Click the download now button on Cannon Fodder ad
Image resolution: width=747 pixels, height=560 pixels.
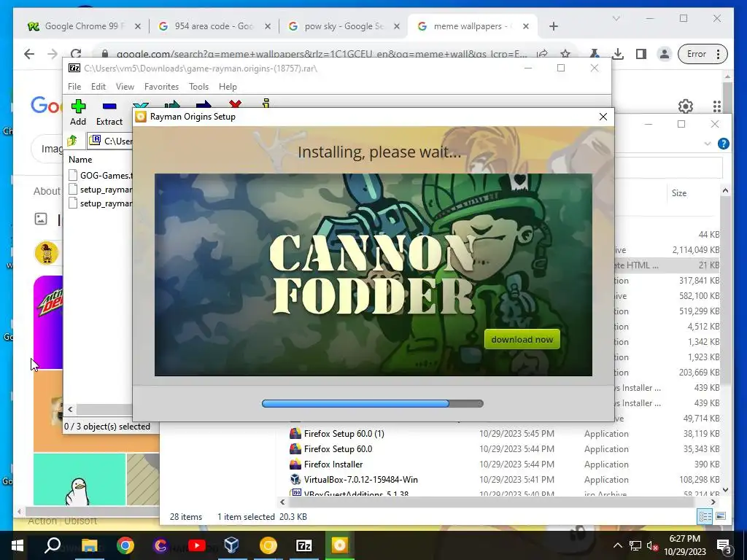(522, 340)
